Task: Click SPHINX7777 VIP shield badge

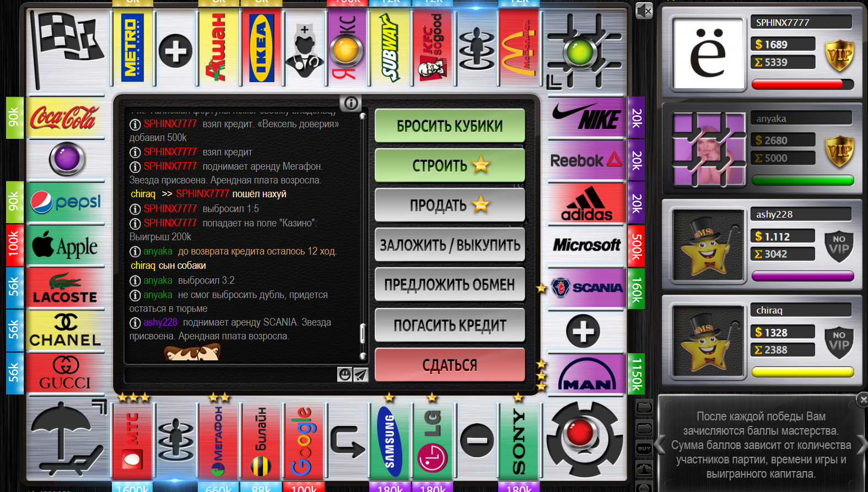Action: click(x=839, y=55)
